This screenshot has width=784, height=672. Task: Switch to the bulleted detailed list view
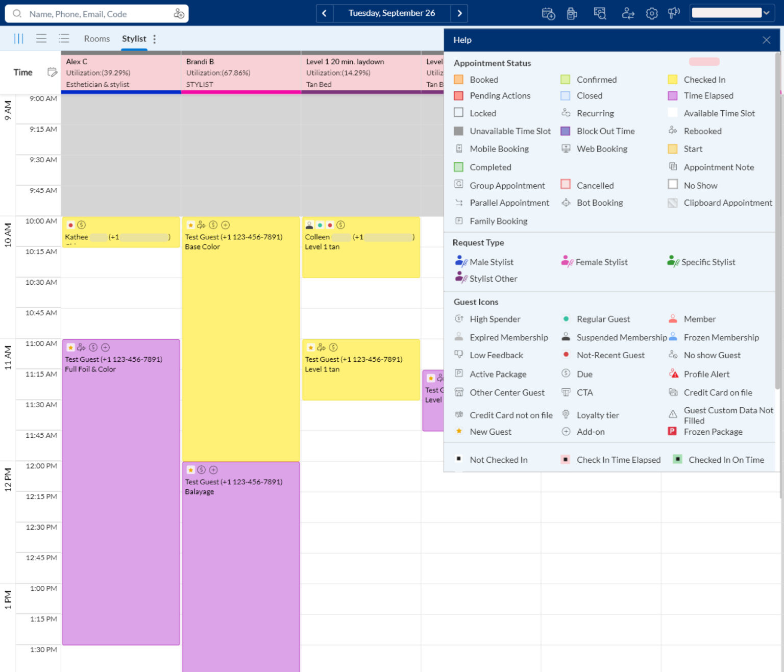pos(64,39)
